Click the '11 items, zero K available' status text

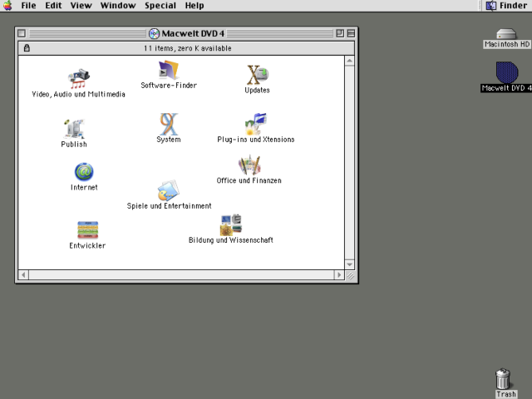(188, 48)
